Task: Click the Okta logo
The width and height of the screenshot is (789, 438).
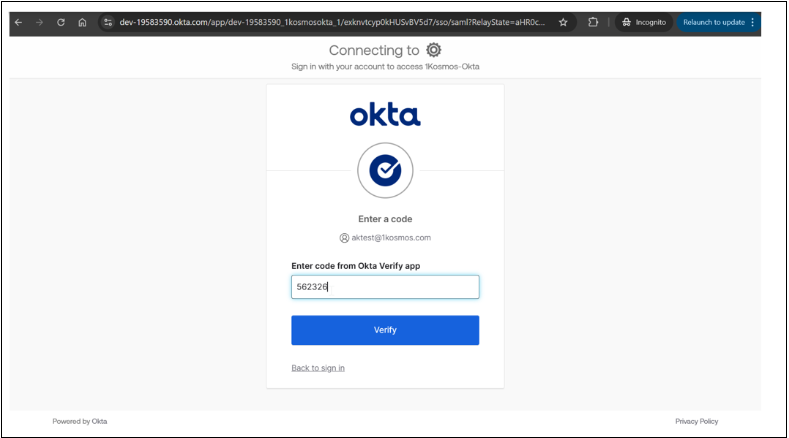Action: pos(385,115)
